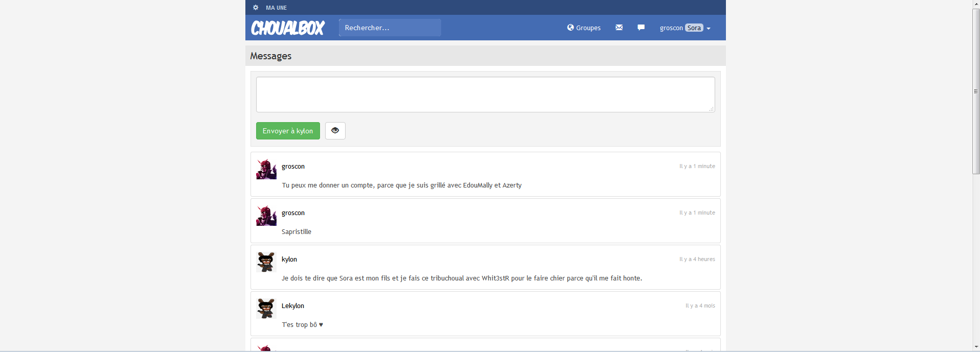This screenshot has width=980, height=352.
Task: Open the envelope messages icon
Action: [619, 28]
